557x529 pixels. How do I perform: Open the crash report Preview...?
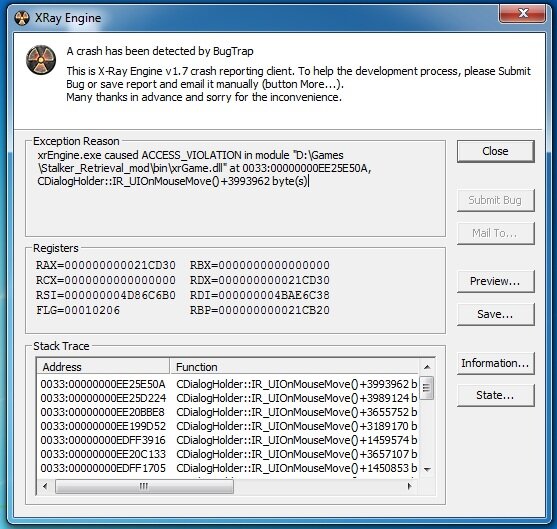(x=496, y=281)
